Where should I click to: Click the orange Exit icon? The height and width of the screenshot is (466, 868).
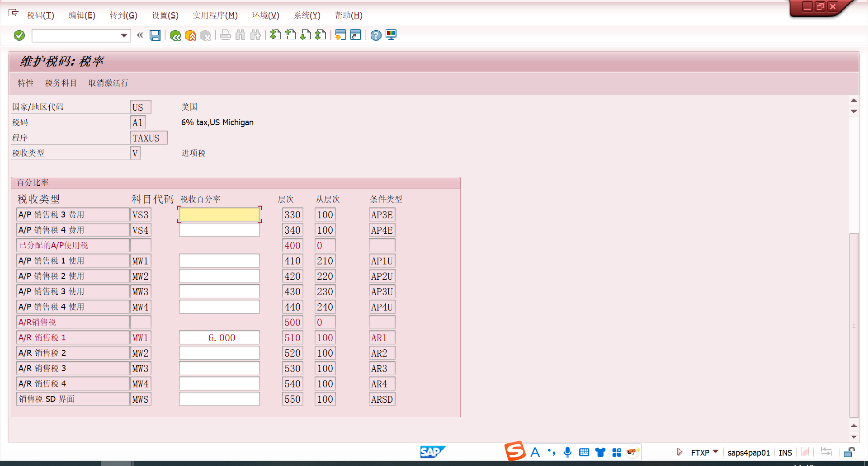[190, 35]
